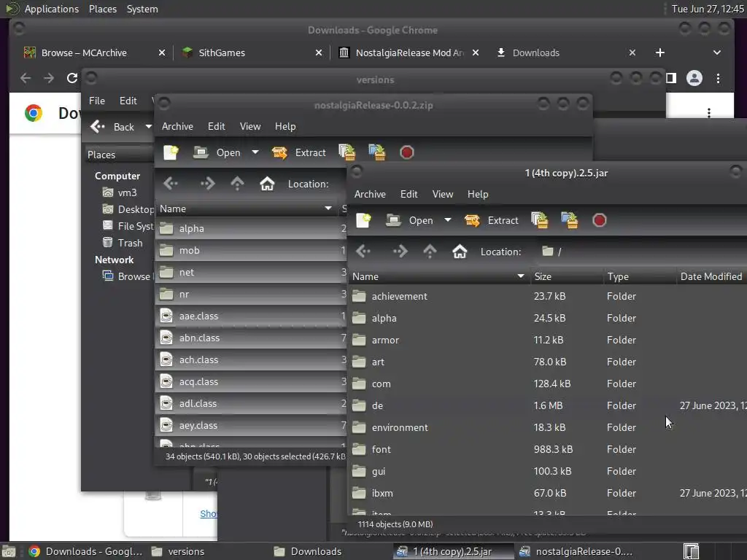Open Edit menu in 1 (4th copy).2.5.jar window
747x560 pixels.
point(409,194)
